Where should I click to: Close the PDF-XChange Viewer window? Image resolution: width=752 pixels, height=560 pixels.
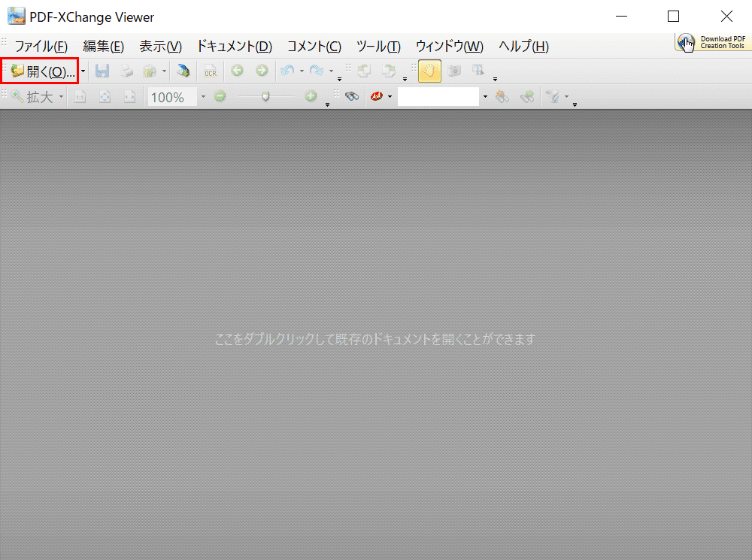pos(726,17)
